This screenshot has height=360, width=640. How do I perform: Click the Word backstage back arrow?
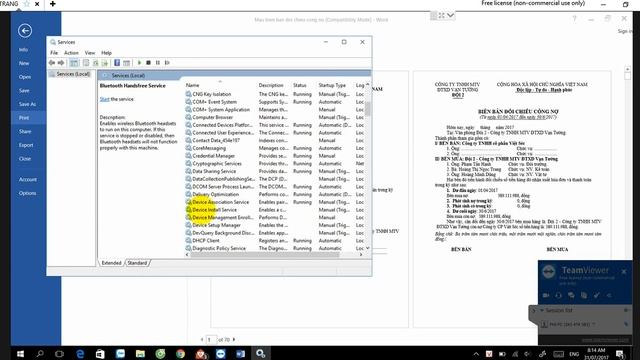tap(25, 31)
